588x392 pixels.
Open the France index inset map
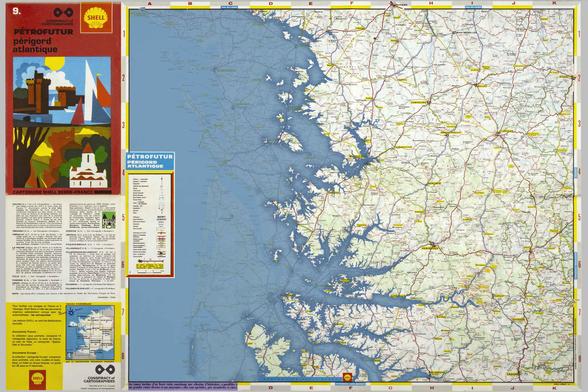point(90,333)
